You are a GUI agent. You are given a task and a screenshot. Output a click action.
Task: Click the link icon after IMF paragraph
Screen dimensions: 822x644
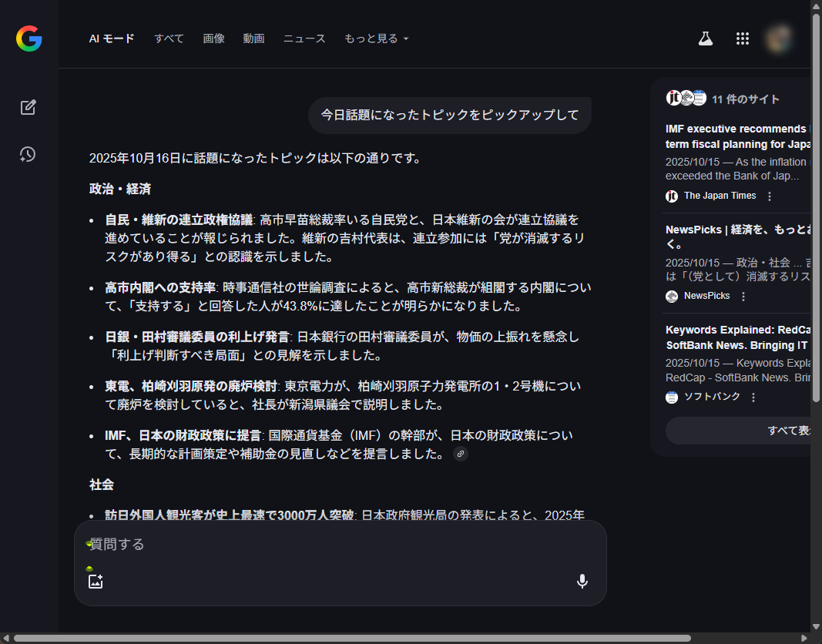[x=461, y=454]
